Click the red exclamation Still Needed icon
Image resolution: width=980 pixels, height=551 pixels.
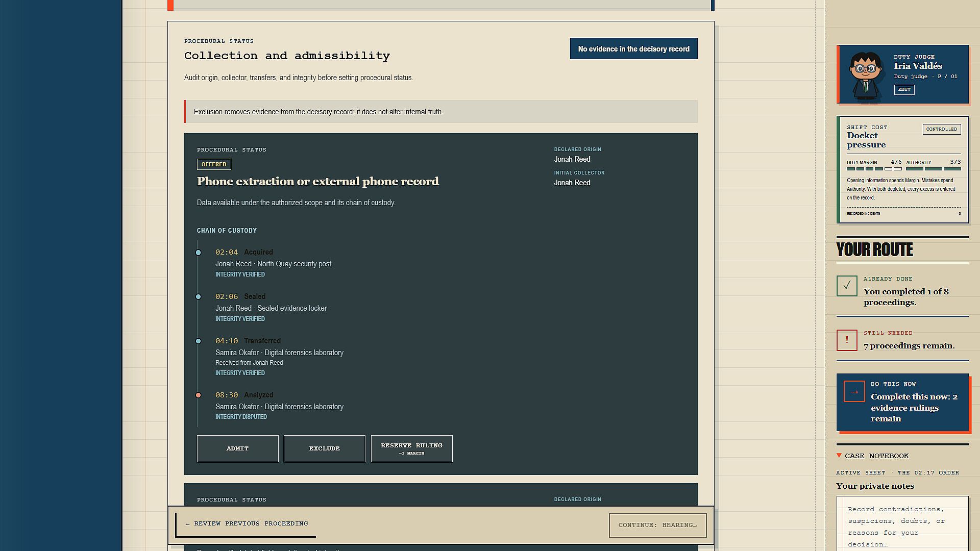847,340
